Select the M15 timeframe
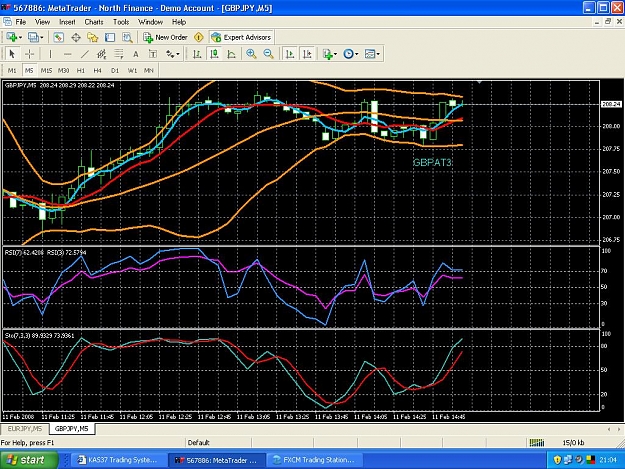The height and width of the screenshot is (469, 625). 46,71
